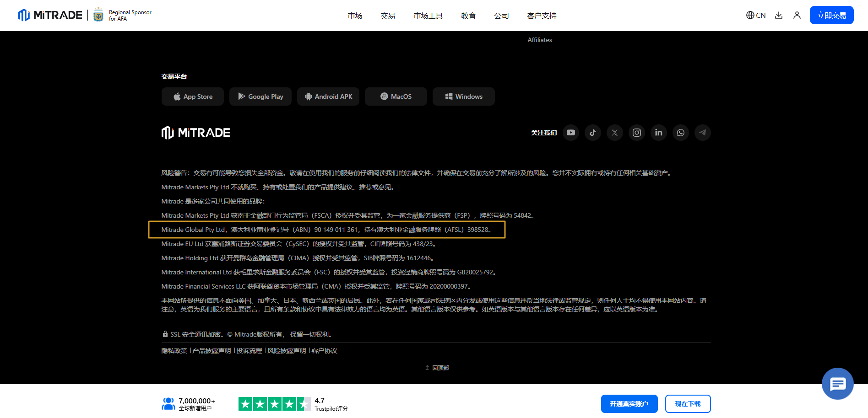Open the Instagram social icon

(637, 133)
